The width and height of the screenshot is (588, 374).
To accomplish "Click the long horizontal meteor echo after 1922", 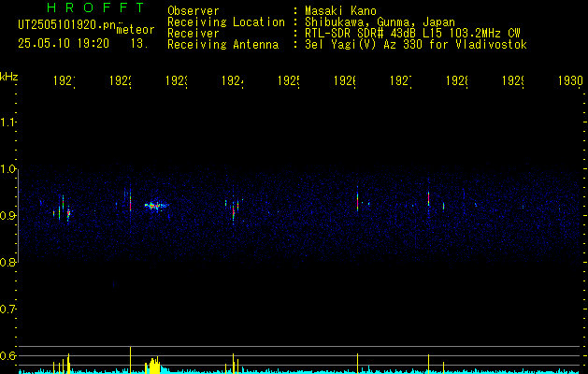I will coord(157,206).
